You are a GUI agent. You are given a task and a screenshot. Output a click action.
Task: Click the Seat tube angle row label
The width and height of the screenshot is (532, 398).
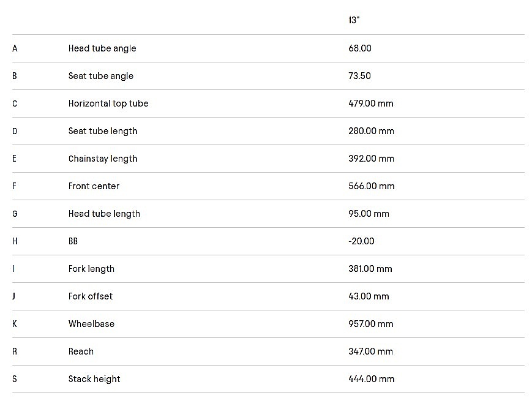(x=101, y=76)
